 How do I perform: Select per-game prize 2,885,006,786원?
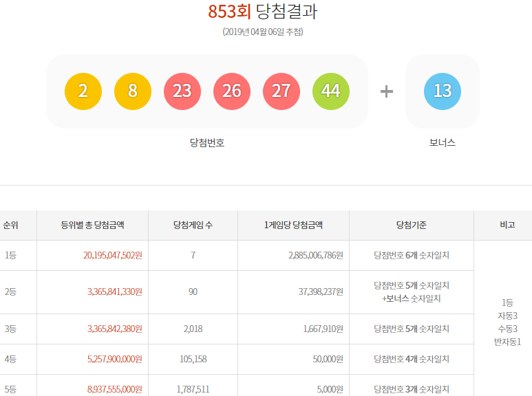tap(316, 255)
